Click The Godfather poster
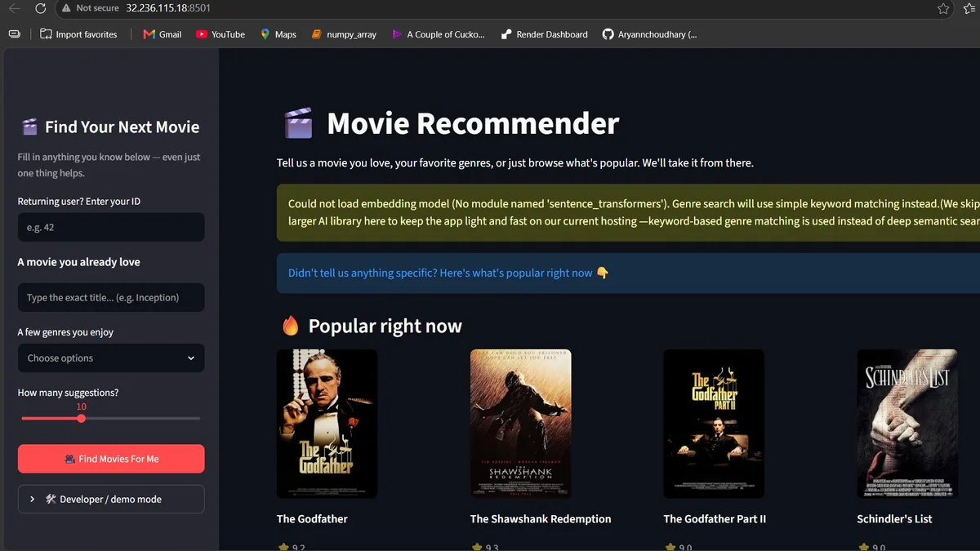 (327, 424)
